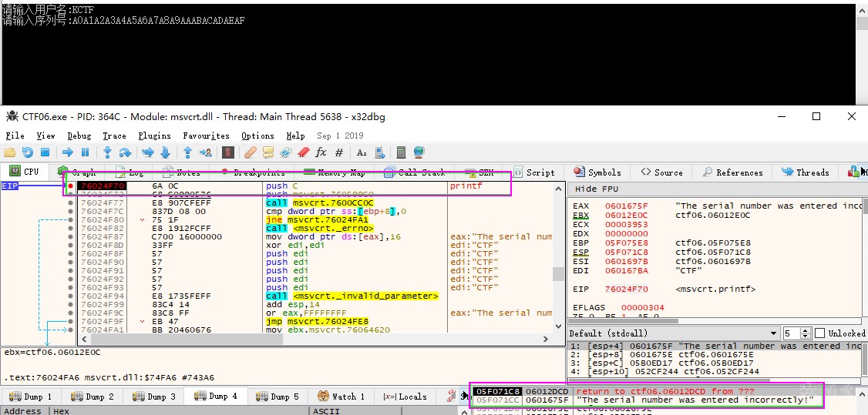The image size is (868, 415).
Task: Toggle breakpoint dot at address 76024F9F
Action: tap(70, 322)
